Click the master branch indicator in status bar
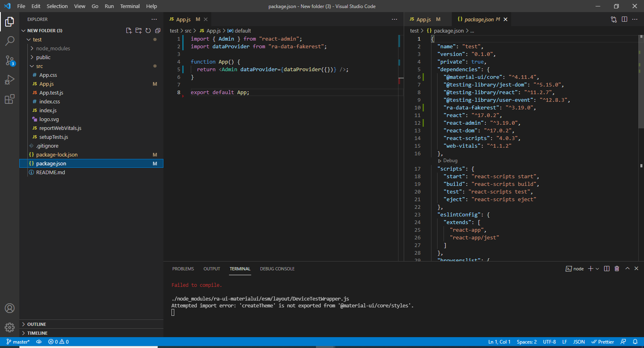This screenshot has height=348, width=644. pyautogui.click(x=18, y=342)
